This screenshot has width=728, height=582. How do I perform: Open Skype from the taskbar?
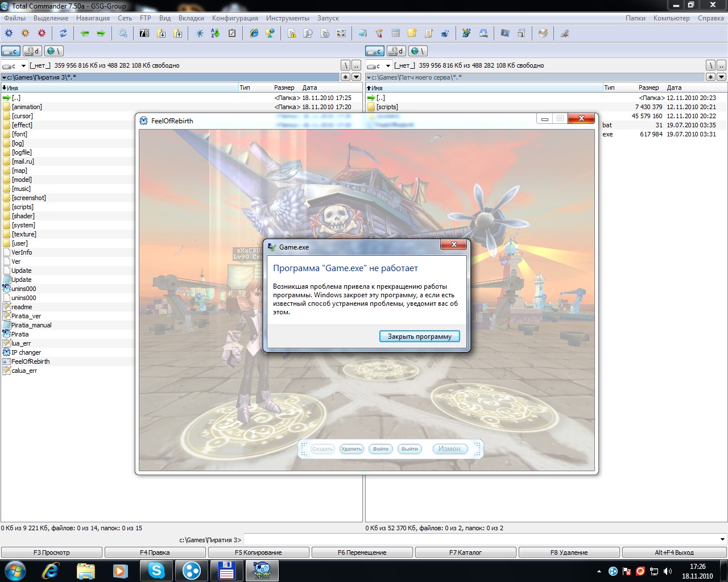click(x=156, y=571)
